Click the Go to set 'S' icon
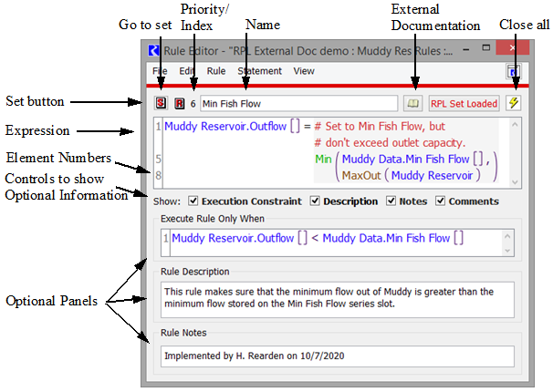The width and height of the screenshot is (553, 392). [162, 103]
